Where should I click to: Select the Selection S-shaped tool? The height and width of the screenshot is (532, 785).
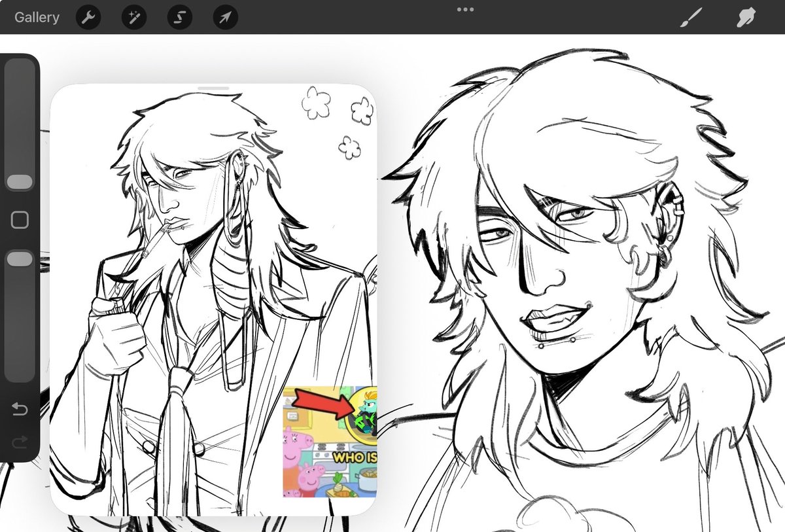point(179,18)
